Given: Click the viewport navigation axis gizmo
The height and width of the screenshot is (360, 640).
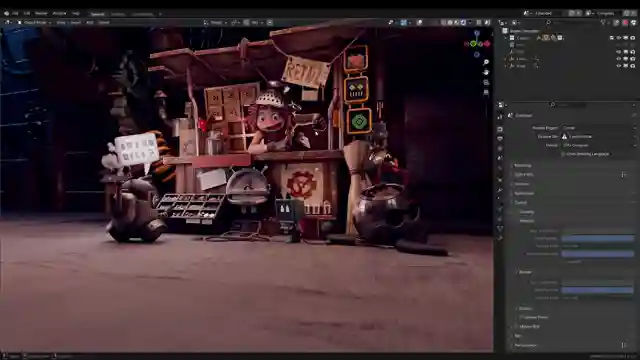Looking at the screenshot, I should click(x=477, y=43).
